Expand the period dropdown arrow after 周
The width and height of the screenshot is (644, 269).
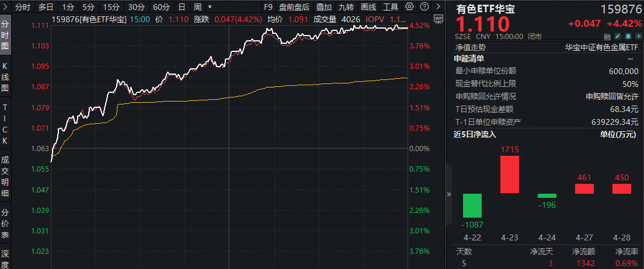210,7
